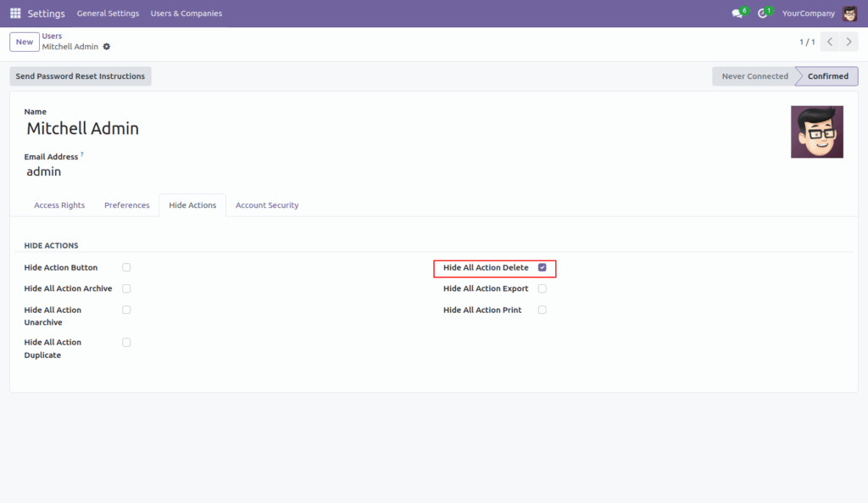The height and width of the screenshot is (503, 868).
Task: Open the YourCompany company switcher
Action: [808, 13]
